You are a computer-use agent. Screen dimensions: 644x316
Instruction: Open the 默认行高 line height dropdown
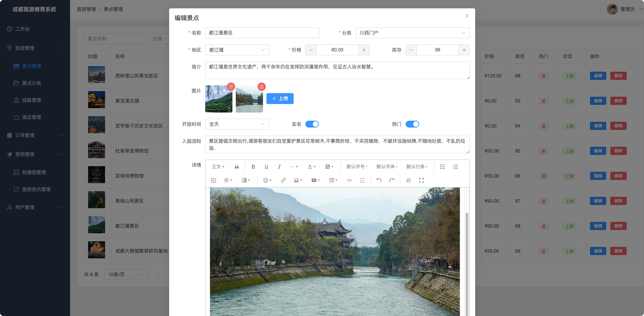[x=417, y=167]
